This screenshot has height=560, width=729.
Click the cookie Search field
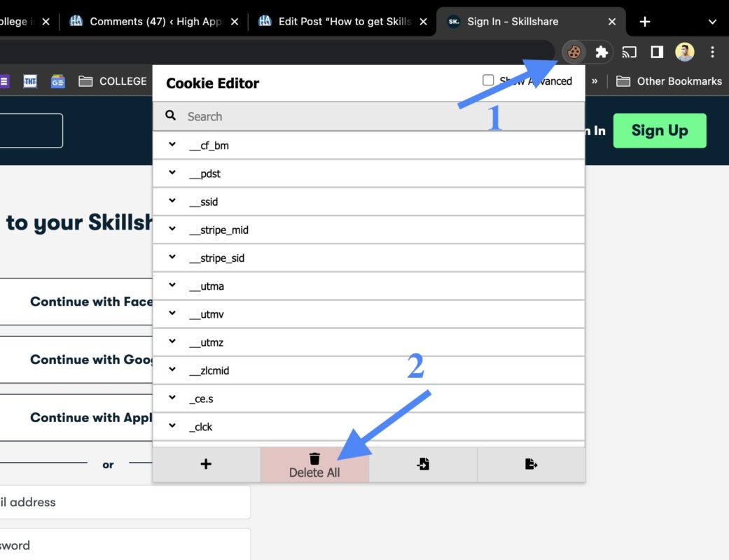pyautogui.click(x=280, y=115)
